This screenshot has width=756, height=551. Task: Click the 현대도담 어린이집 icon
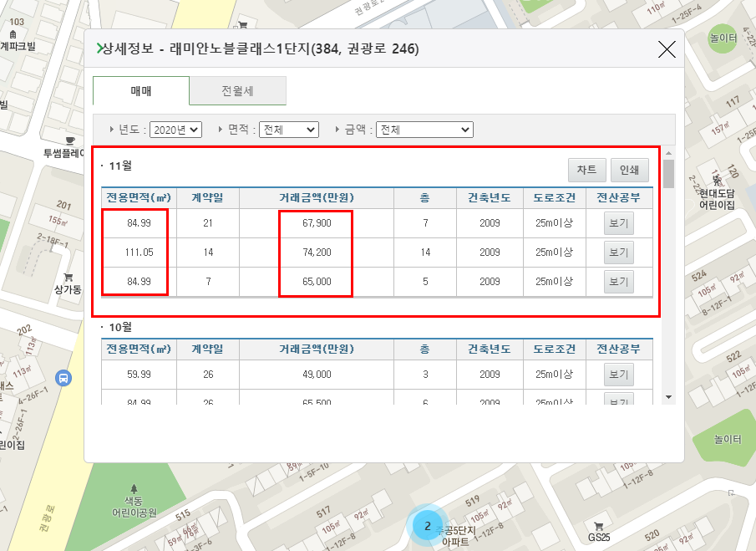pyautogui.click(x=718, y=181)
